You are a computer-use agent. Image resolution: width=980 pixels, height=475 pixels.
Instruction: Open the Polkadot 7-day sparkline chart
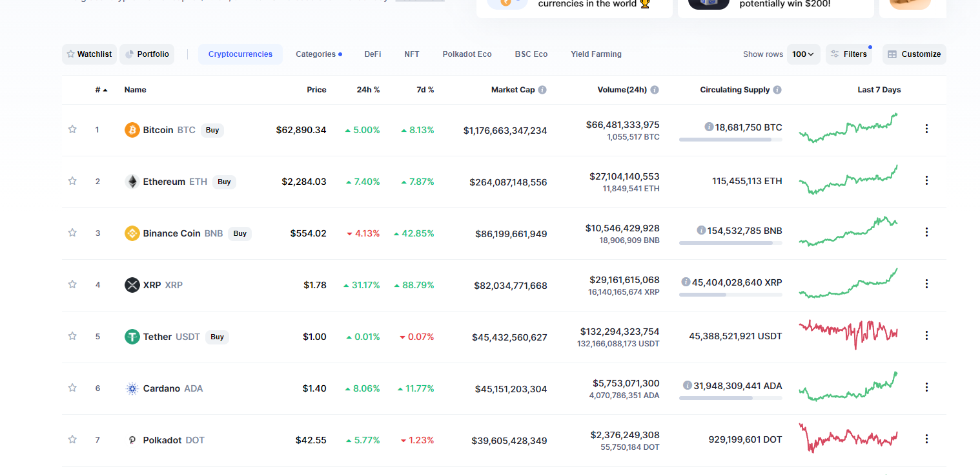848,438
